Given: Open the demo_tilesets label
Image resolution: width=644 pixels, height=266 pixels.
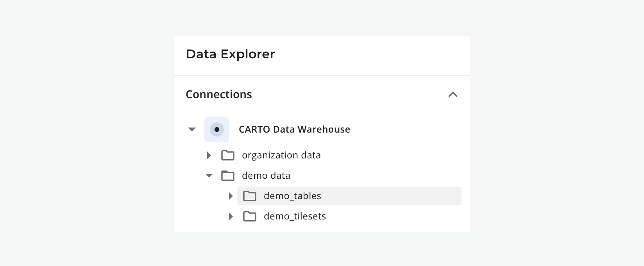Looking at the screenshot, I should tap(295, 216).
